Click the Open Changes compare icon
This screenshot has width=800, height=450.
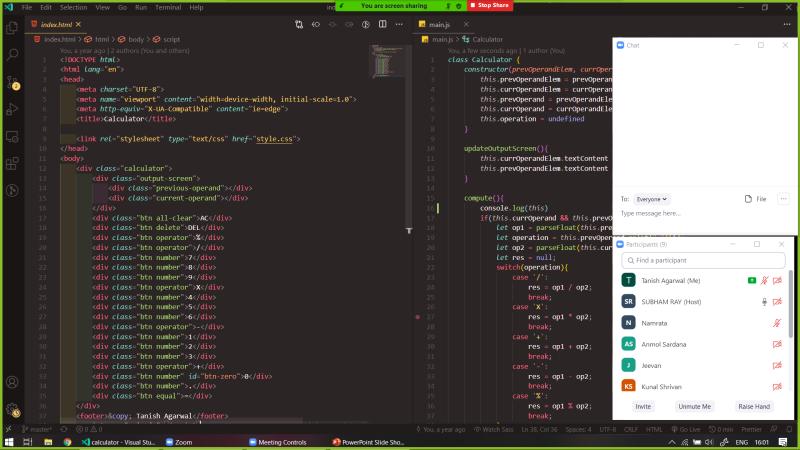(x=299, y=24)
